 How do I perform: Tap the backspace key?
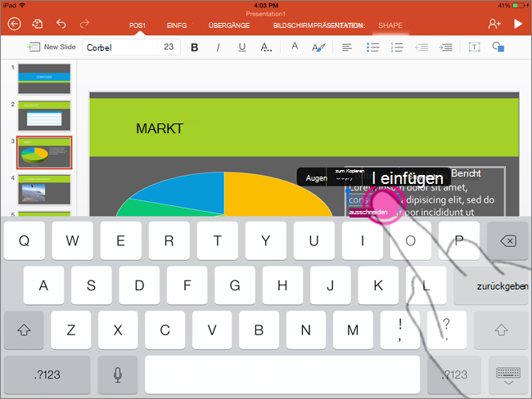pos(507,241)
